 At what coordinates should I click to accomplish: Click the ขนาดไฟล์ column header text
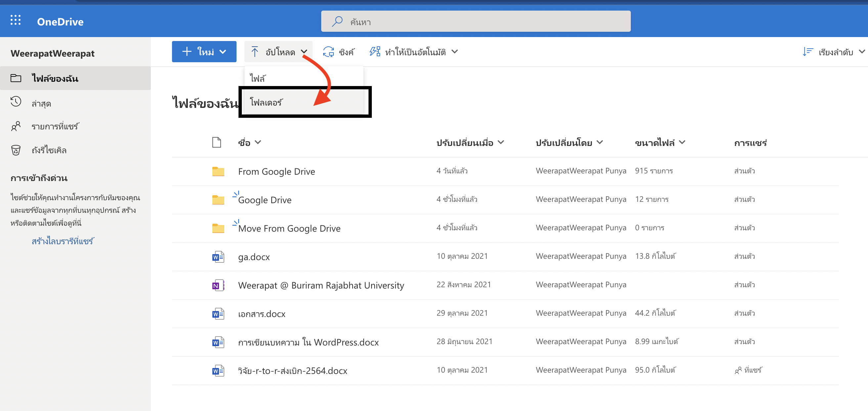click(x=655, y=143)
